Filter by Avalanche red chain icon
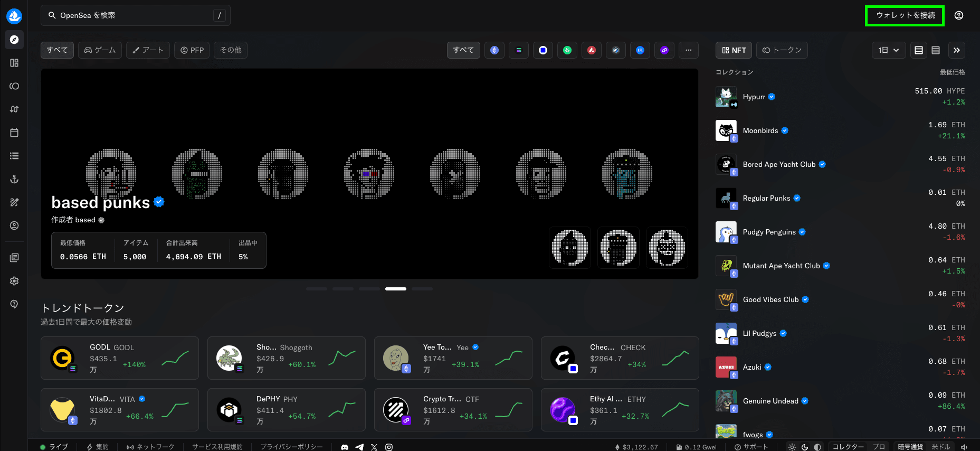The image size is (980, 451). coord(592,50)
